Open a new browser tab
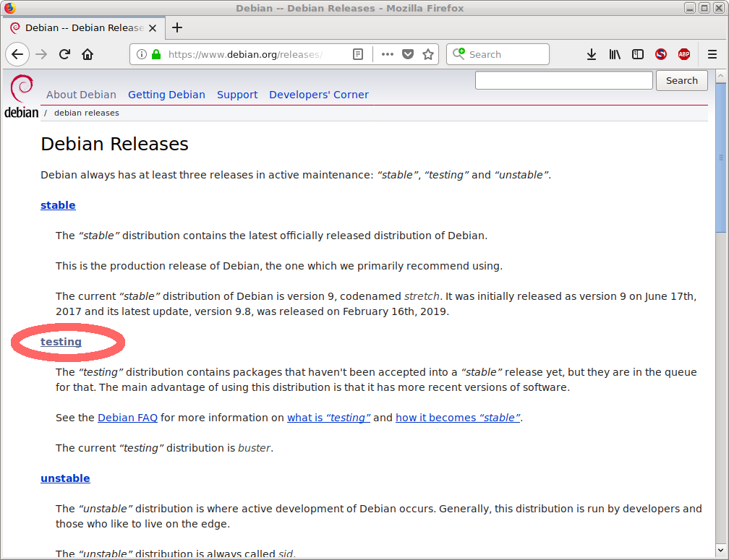This screenshot has width=729, height=560. click(x=177, y=28)
